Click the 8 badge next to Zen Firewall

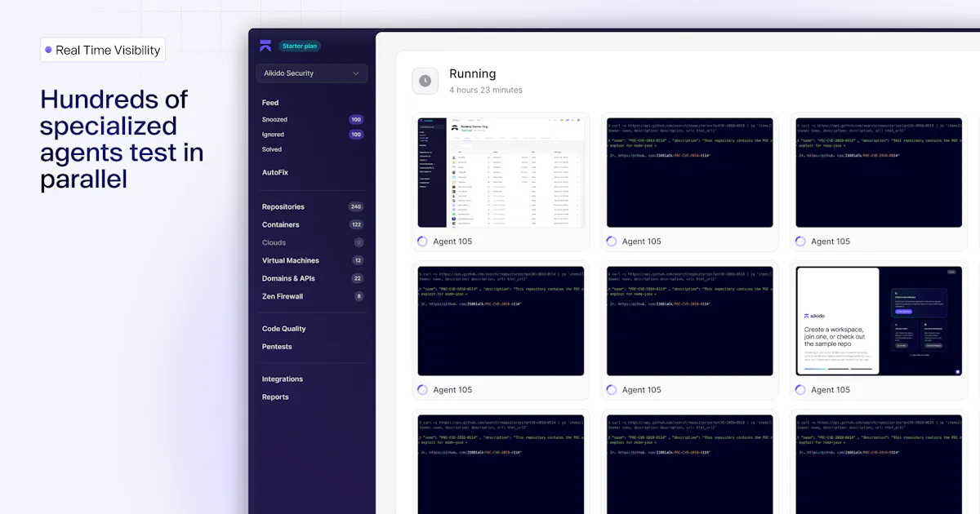pos(359,296)
